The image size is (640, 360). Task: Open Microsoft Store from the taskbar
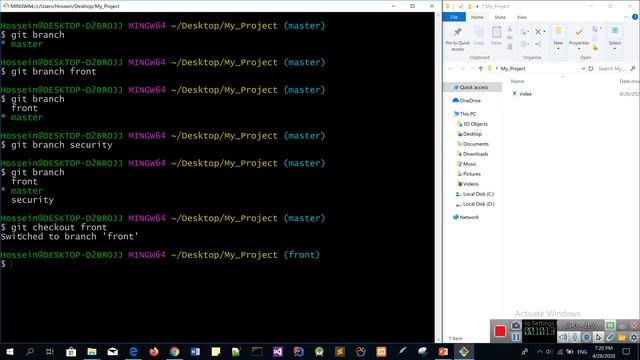click(71, 351)
